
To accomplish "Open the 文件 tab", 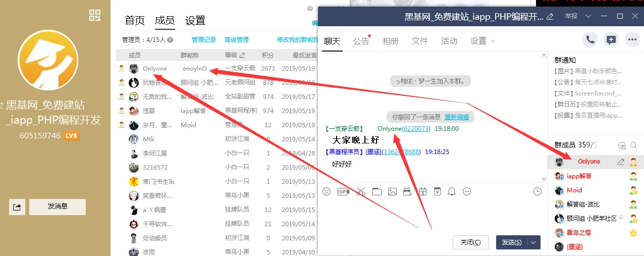I will coord(420,41).
